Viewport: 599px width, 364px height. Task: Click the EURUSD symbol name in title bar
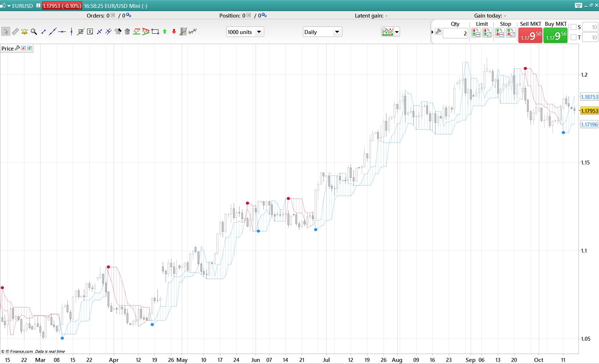tap(23, 6)
